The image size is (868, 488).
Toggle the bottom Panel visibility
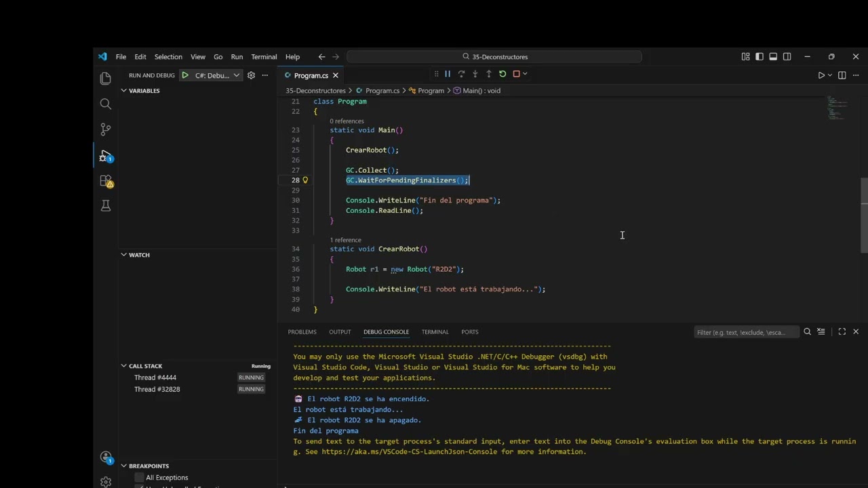click(773, 57)
